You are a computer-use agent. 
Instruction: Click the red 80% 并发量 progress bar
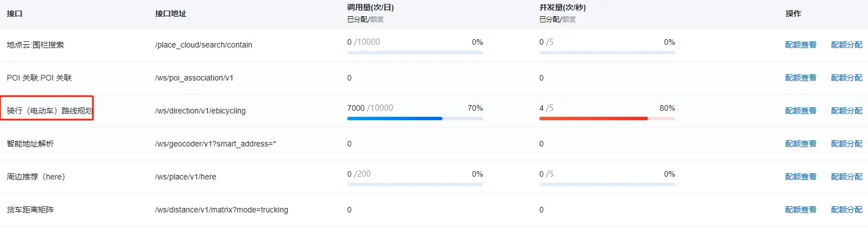coord(594,119)
